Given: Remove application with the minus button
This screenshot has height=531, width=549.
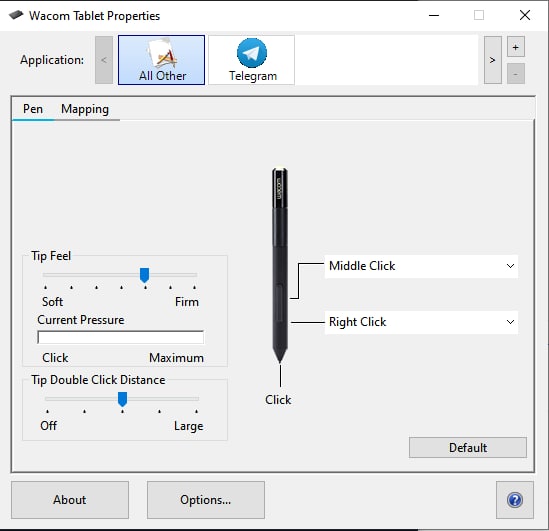Looking at the screenshot, I should (516, 74).
